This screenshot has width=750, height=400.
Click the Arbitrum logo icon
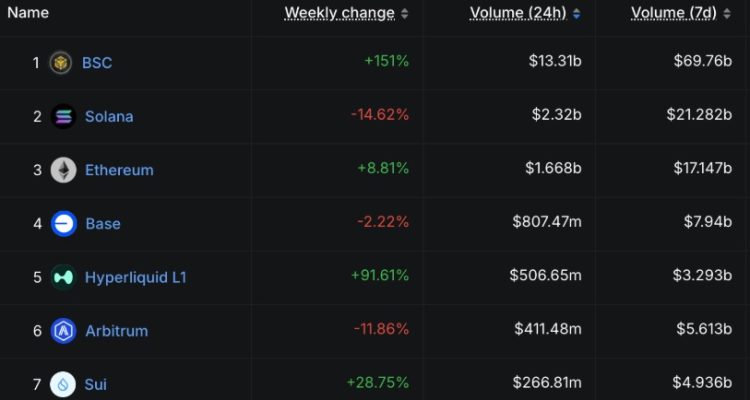[63, 331]
